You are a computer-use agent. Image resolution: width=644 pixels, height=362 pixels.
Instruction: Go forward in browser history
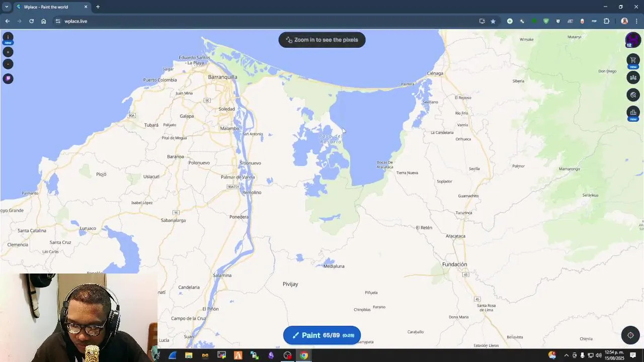tap(20, 21)
